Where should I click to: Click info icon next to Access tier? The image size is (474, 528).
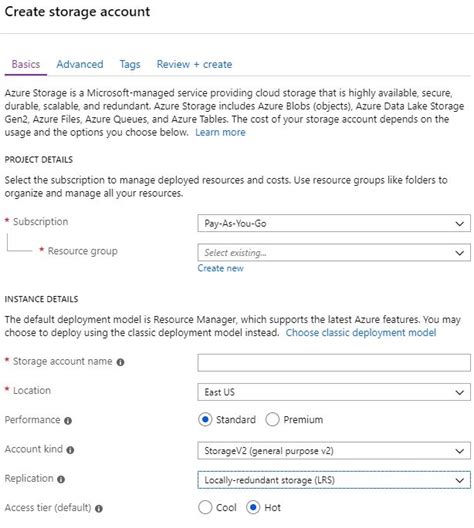pyautogui.click(x=99, y=508)
